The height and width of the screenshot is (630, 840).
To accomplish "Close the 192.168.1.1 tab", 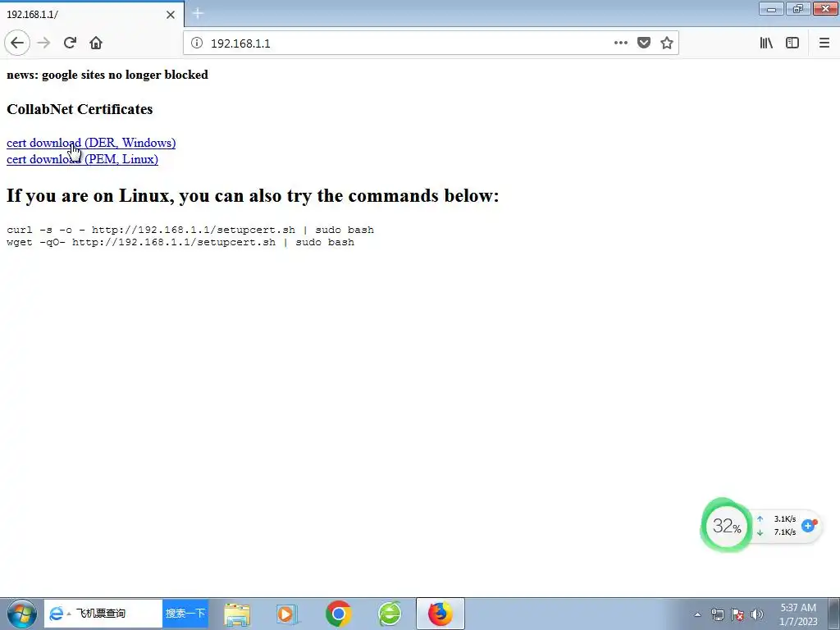I will click(x=171, y=15).
